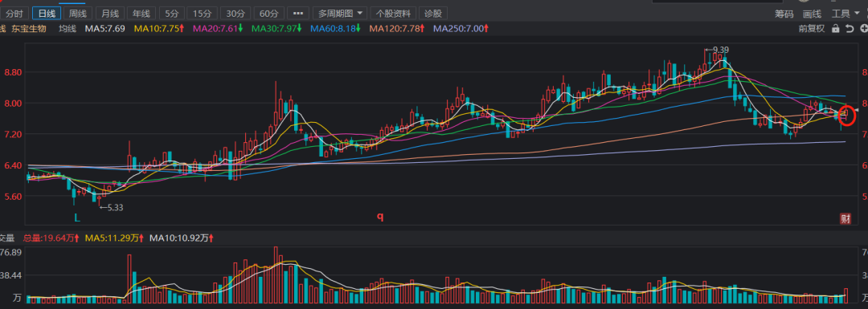Click the 画线 draw line button
The width and height of the screenshot is (868, 309).
(812, 14)
